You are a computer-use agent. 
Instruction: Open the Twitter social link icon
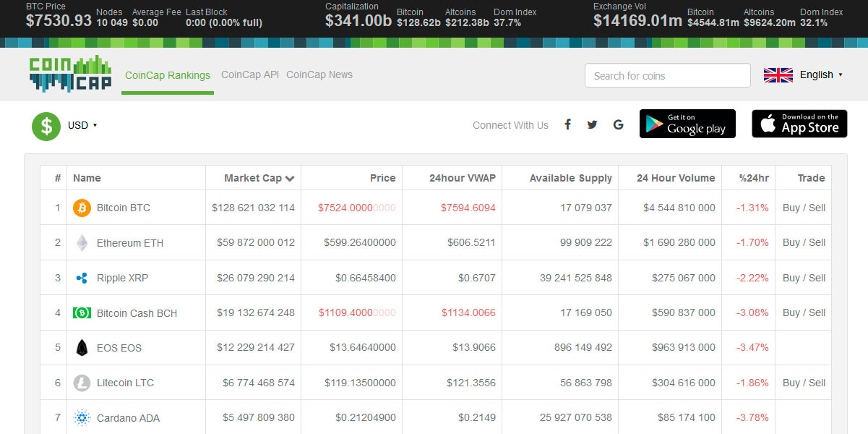click(593, 125)
